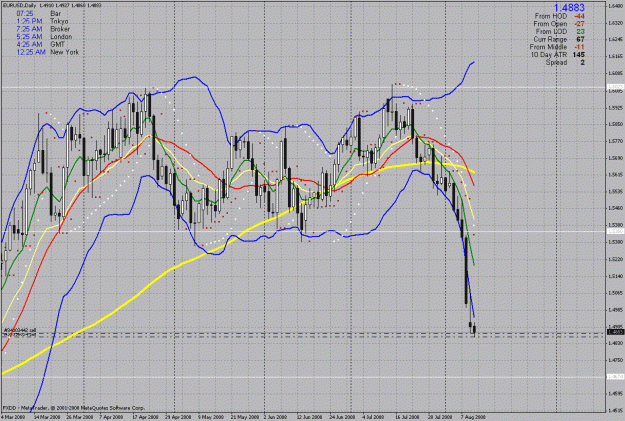This screenshot has height=421, width=625.
Task: Click the "Tokyo" session label
Action: [59, 21]
